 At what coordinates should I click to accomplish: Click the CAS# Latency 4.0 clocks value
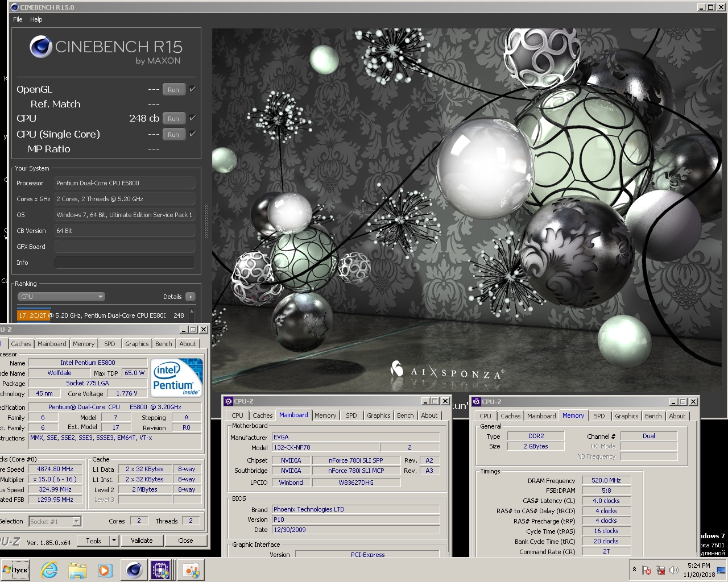(x=606, y=501)
